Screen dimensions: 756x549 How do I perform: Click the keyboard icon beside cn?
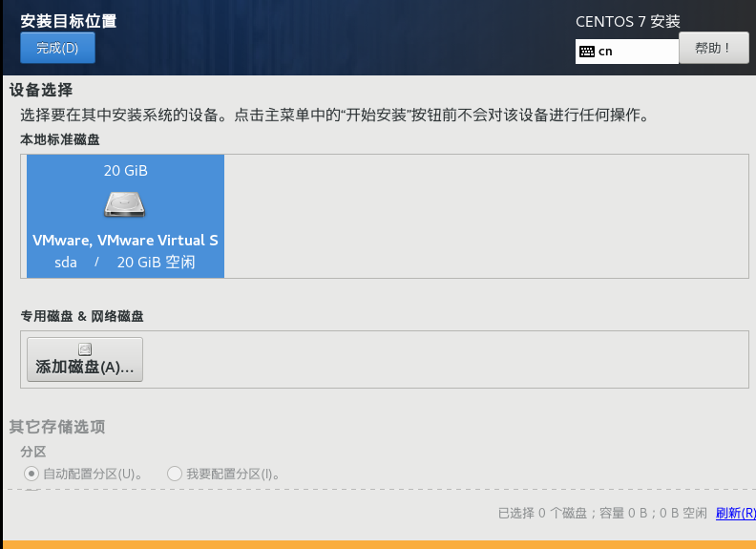[x=587, y=52]
